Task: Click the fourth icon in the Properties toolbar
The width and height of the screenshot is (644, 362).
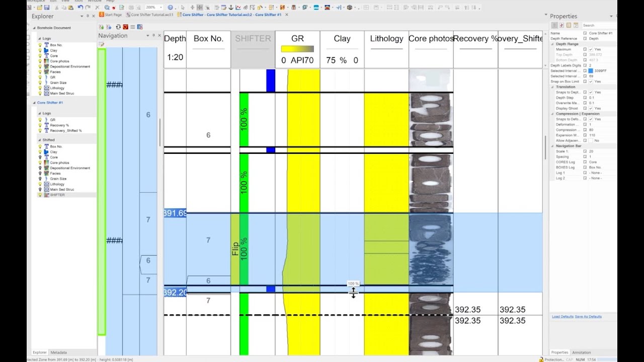Action: (x=576, y=25)
